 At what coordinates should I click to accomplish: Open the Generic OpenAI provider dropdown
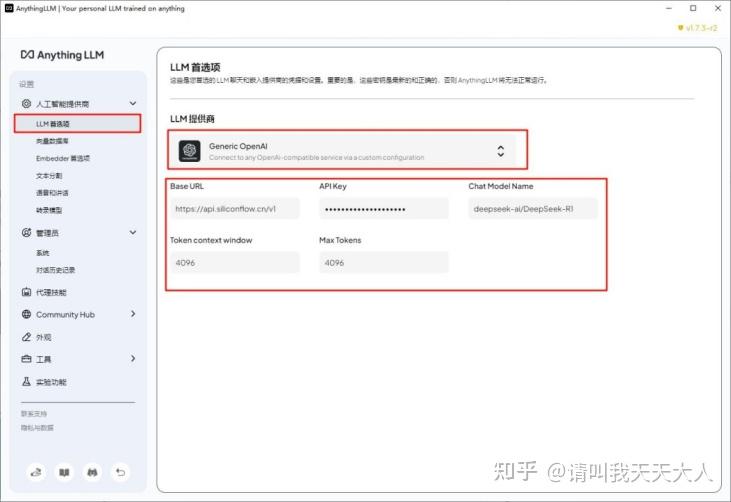pyautogui.click(x=347, y=151)
